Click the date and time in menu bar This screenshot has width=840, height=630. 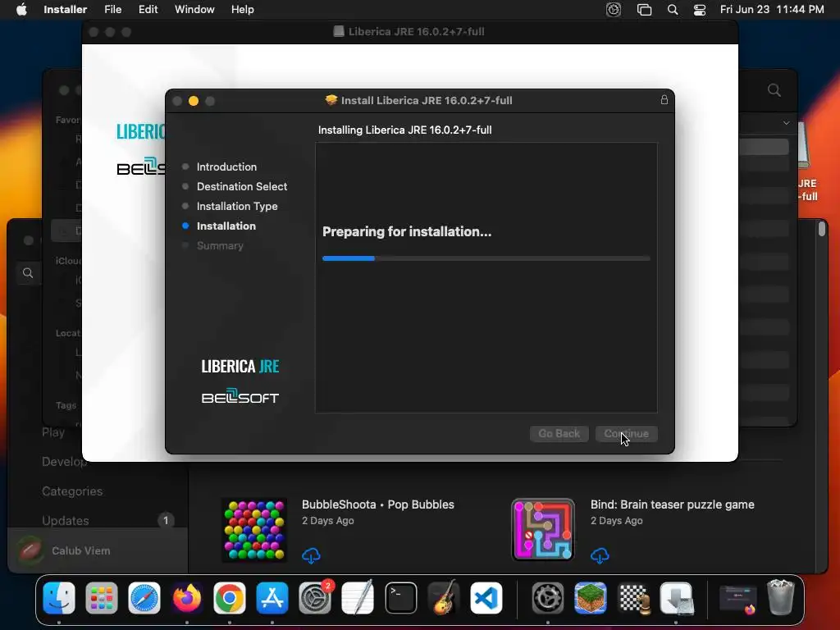click(772, 10)
